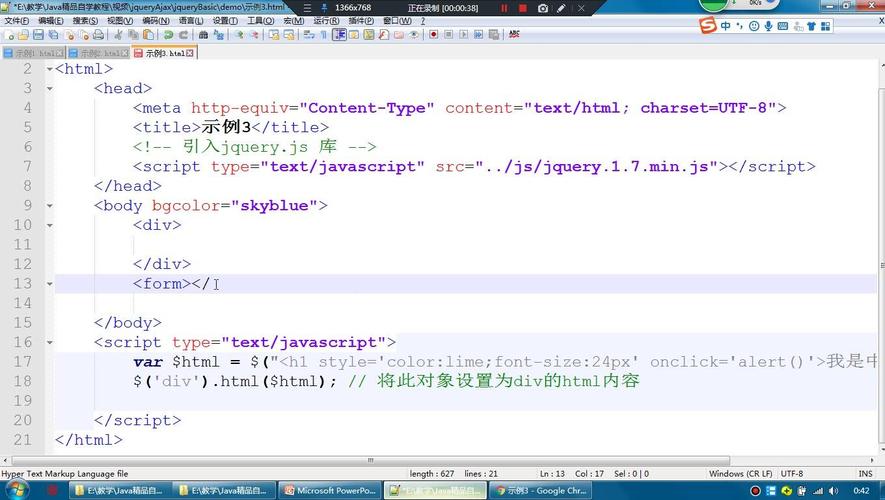885x500 pixels.
Task: Collapse the script fold on line 16
Action: [50, 343]
